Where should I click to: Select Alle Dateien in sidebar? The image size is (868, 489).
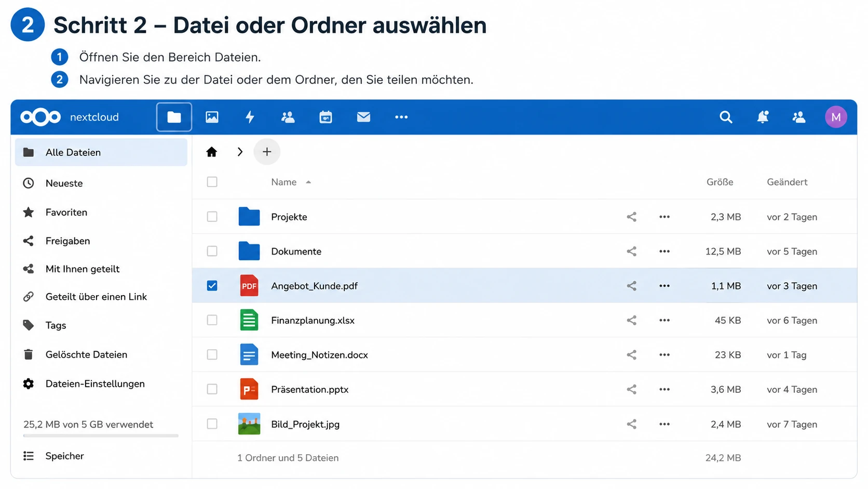click(x=101, y=152)
